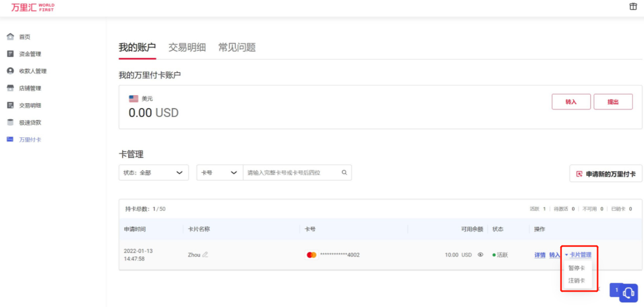This screenshot has height=307, width=644.
Task: Click 转入 link in card row
Action: (554, 255)
